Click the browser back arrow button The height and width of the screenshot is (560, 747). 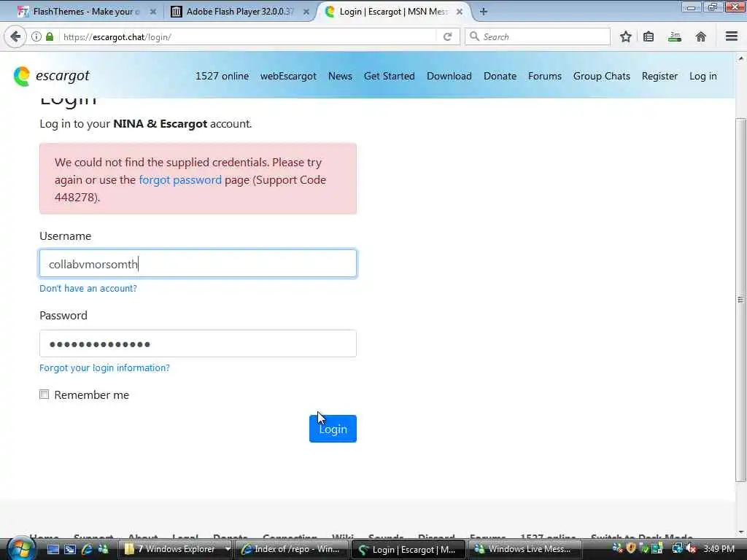point(15,36)
